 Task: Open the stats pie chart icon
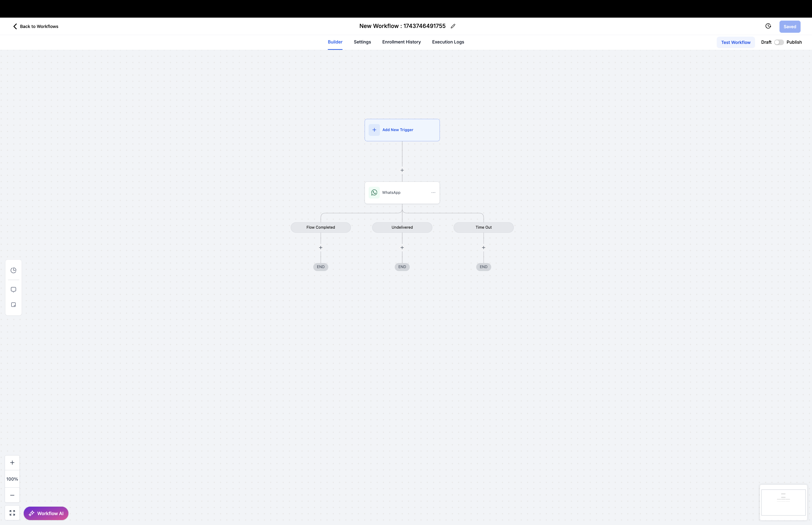coord(14,270)
